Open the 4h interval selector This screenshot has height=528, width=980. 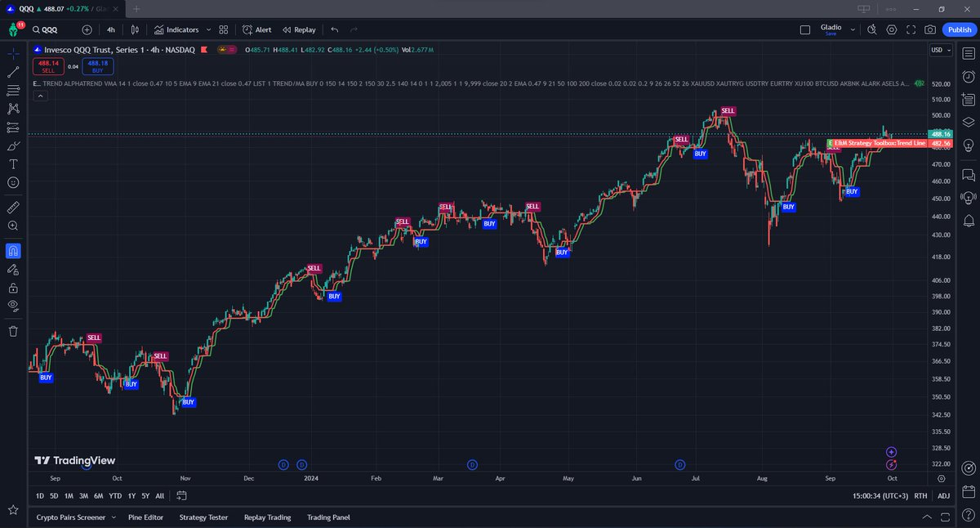click(x=111, y=29)
